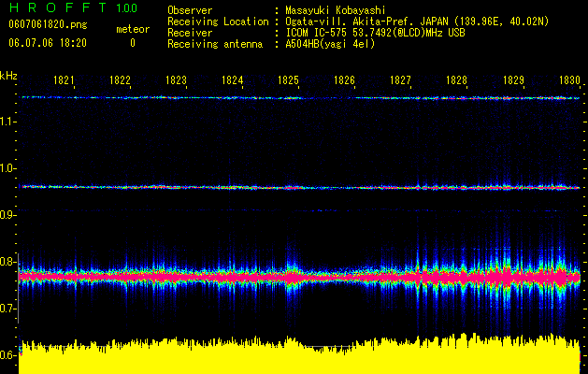Click the 1825 time marker
Image resolution: width=588 pixels, height=374 pixels.
288,80
